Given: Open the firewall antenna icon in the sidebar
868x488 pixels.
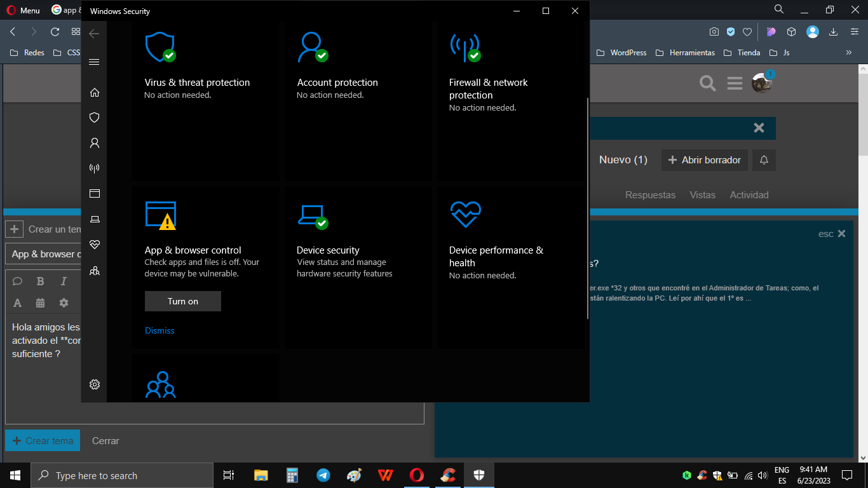Looking at the screenshot, I should click(94, 168).
